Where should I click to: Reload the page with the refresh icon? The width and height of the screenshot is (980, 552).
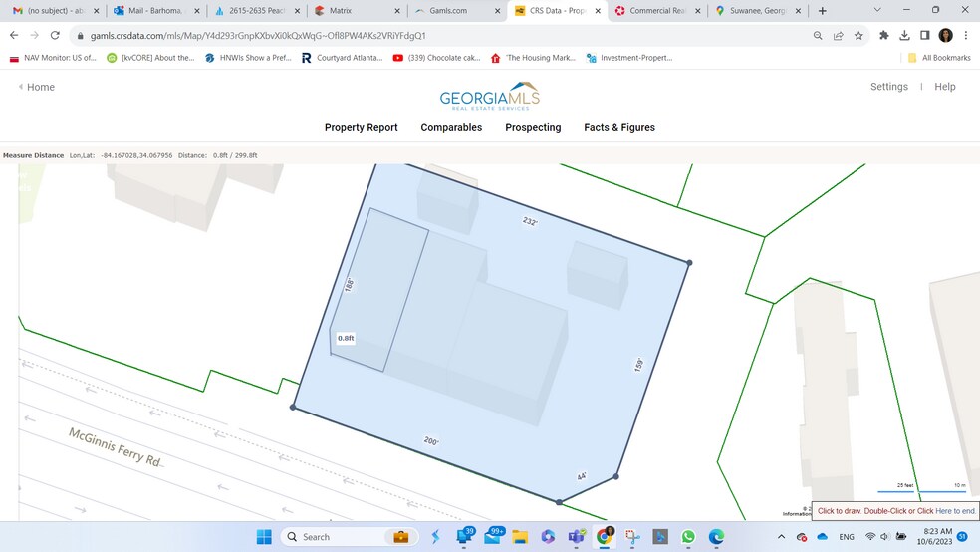pyautogui.click(x=56, y=35)
